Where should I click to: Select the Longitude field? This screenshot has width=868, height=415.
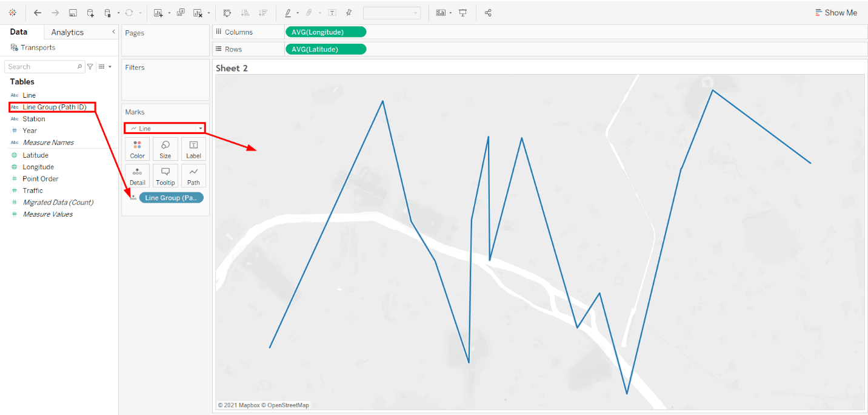[38, 167]
